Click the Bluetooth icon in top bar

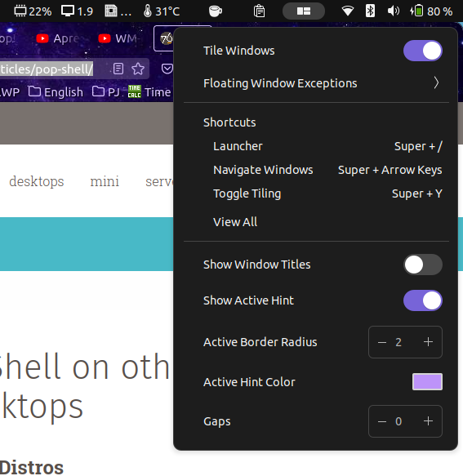pyautogui.click(x=370, y=11)
